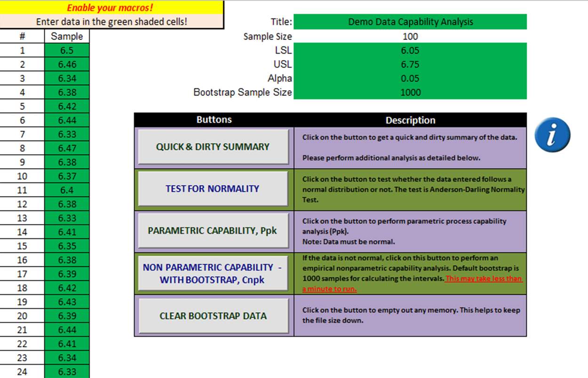Click the 'Note: Data must be normal.' description
588x378 pixels.
pos(349,242)
